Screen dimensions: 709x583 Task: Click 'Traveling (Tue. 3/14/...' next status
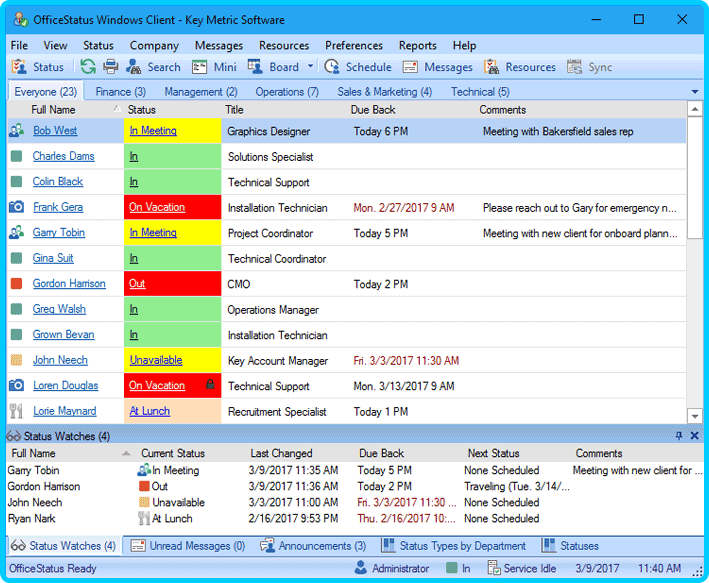coord(517,486)
